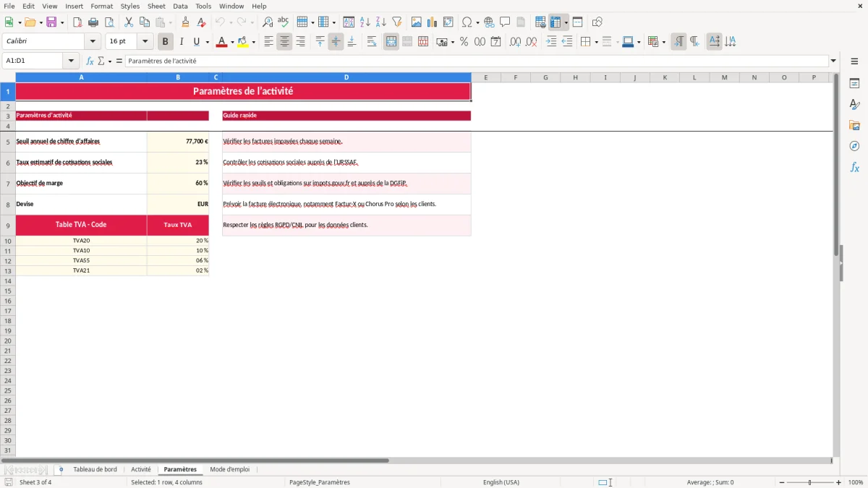The image size is (868, 488).
Task: Add Decimal Place icon
Action: pos(515,42)
